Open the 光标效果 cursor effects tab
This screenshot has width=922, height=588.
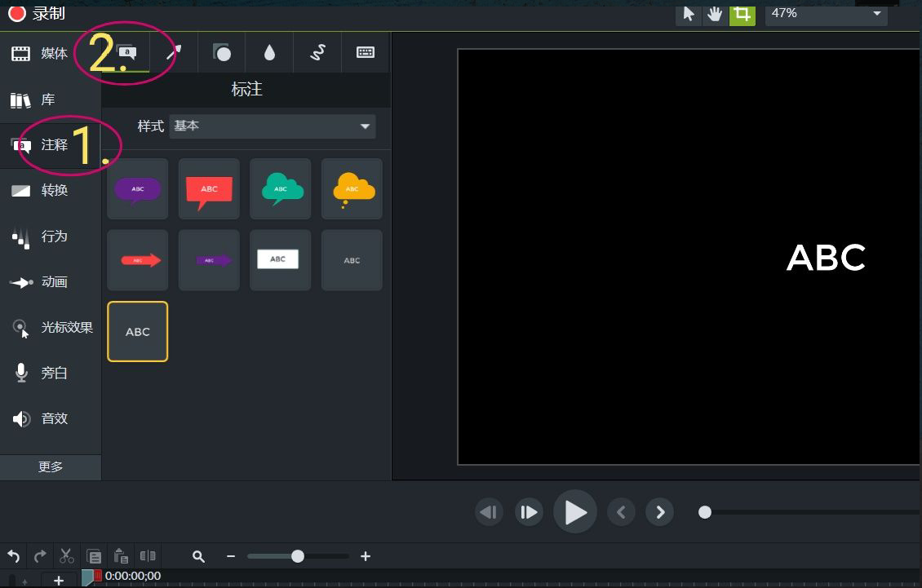(x=51, y=328)
